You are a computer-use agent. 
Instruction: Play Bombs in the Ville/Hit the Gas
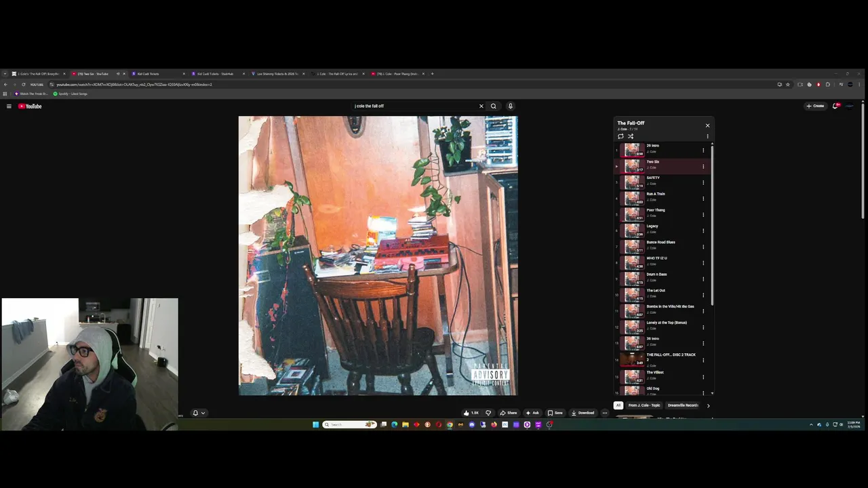pyautogui.click(x=662, y=310)
